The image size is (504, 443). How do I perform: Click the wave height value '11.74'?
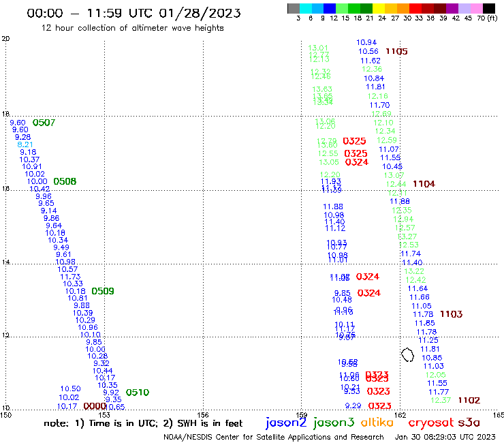[411, 254]
